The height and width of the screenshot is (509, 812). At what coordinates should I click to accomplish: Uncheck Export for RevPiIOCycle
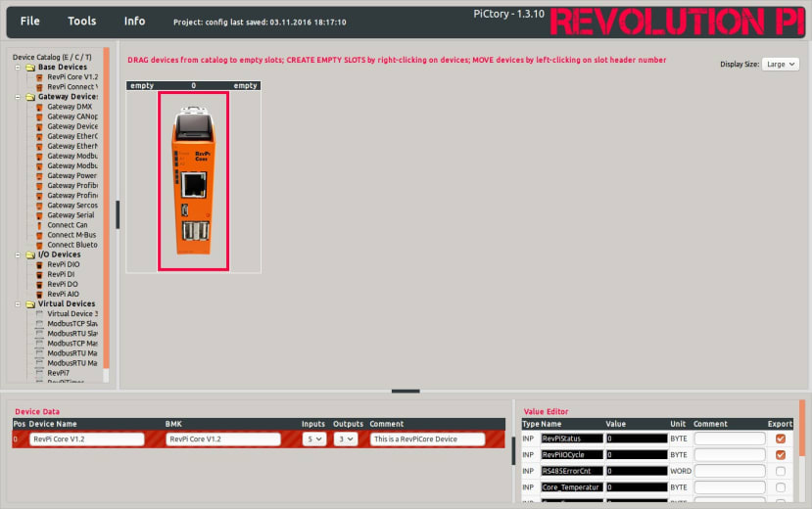click(x=781, y=455)
